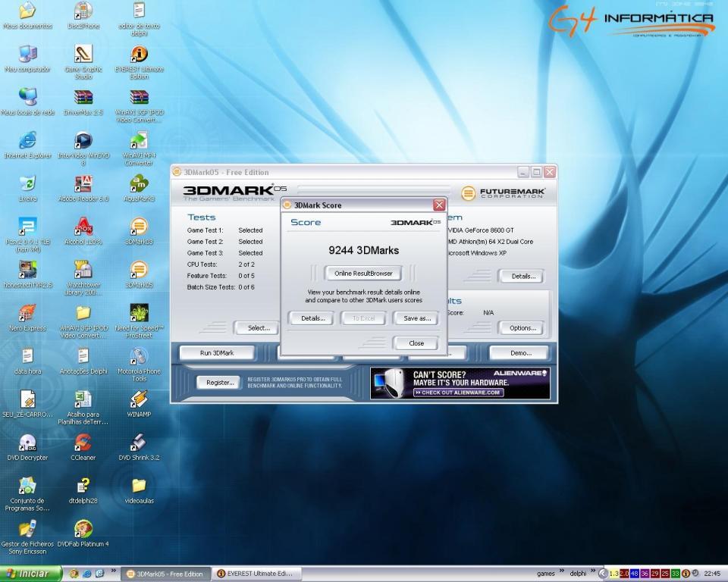Screen dimensions: 728x582
Task: Click Select... under the Tests section
Action: coord(258,328)
